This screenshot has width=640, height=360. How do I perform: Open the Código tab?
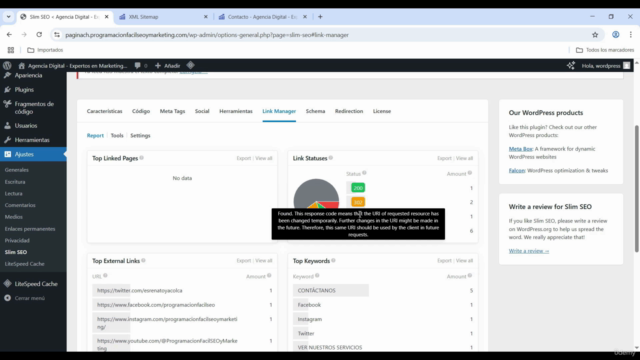pos(141,111)
